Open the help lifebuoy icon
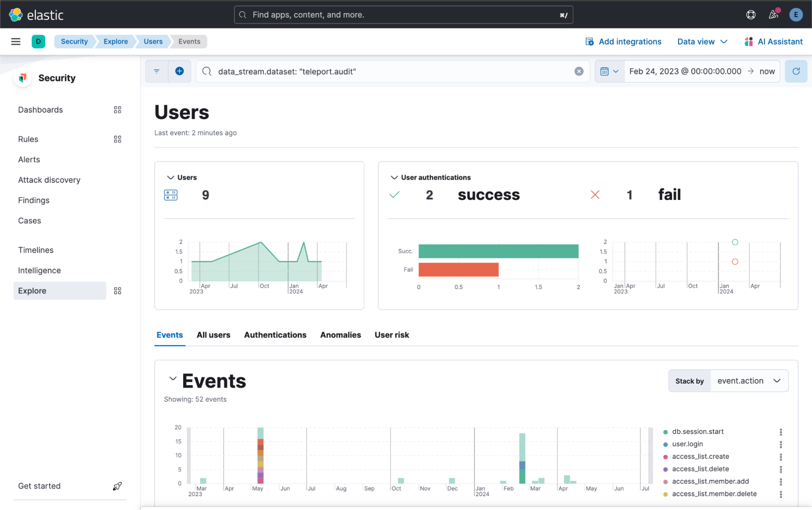This screenshot has height=510, width=812. 751,15
